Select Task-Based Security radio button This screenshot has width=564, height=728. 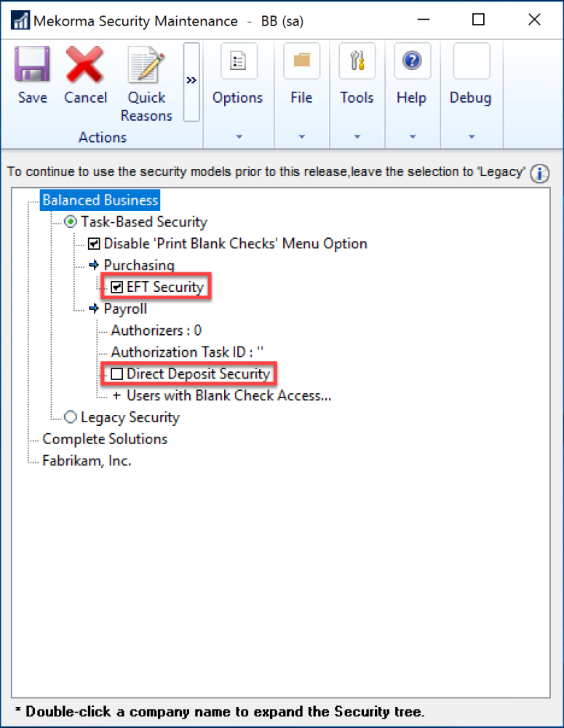tap(71, 222)
